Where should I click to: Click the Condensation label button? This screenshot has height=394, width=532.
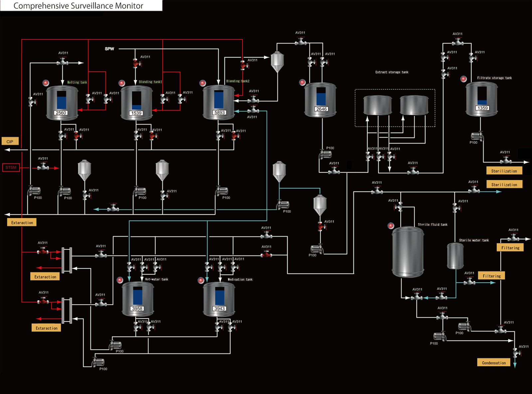pos(493,362)
